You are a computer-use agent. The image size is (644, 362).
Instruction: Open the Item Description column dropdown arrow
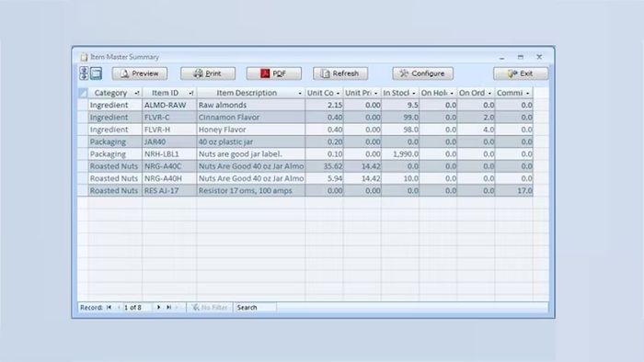tap(300, 94)
